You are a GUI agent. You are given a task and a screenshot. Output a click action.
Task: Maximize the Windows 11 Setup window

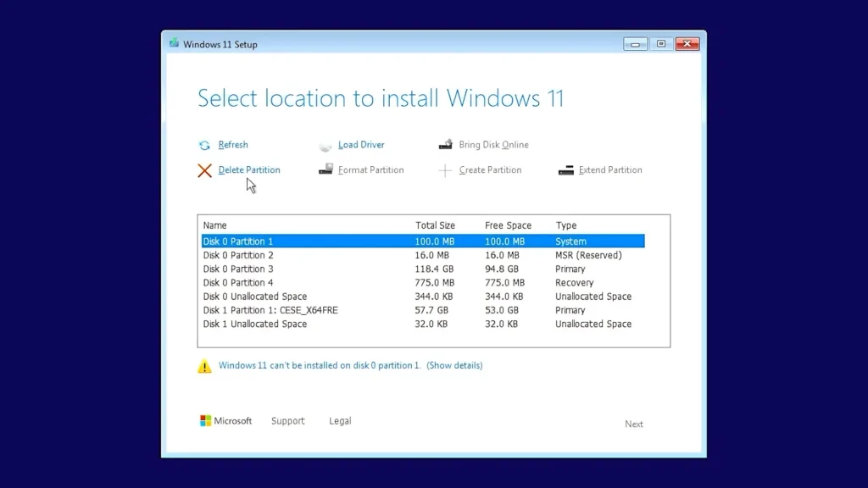pyautogui.click(x=661, y=44)
